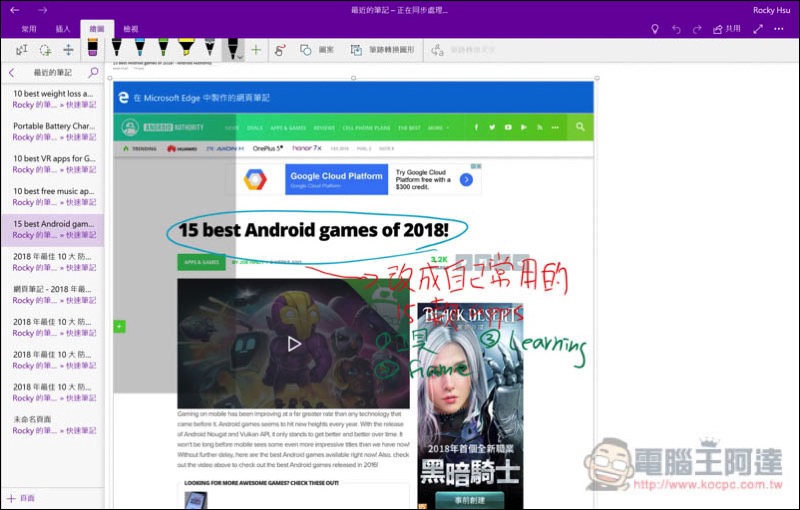800x510 pixels.
Task: Open the 共用 share button
Action: point(727,29)
